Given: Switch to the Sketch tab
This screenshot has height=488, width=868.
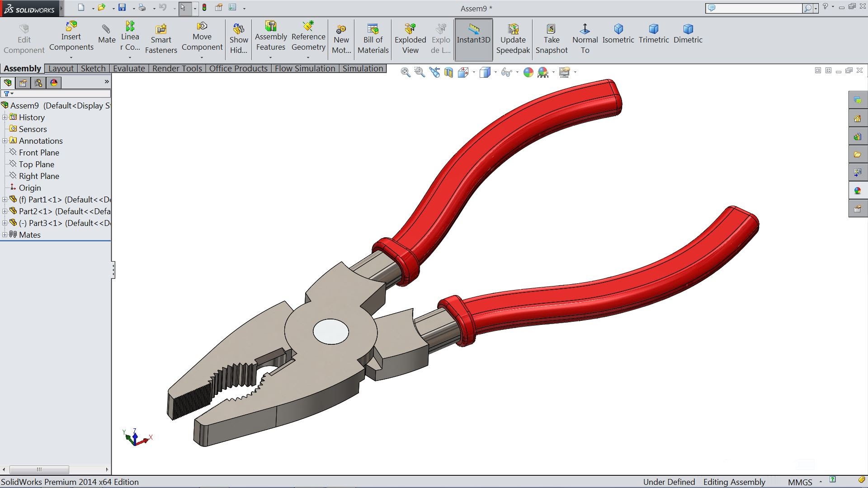Looking at the screenshot, I should pyautogui.click(x=93, y=69).
